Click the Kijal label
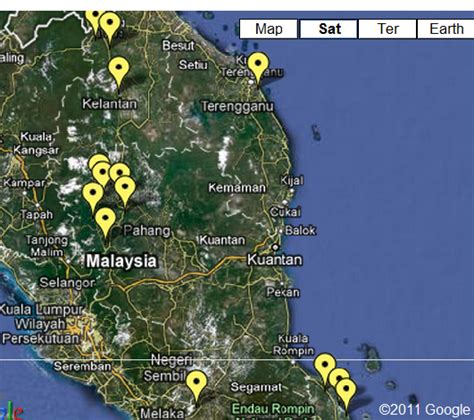 [292, 181]
